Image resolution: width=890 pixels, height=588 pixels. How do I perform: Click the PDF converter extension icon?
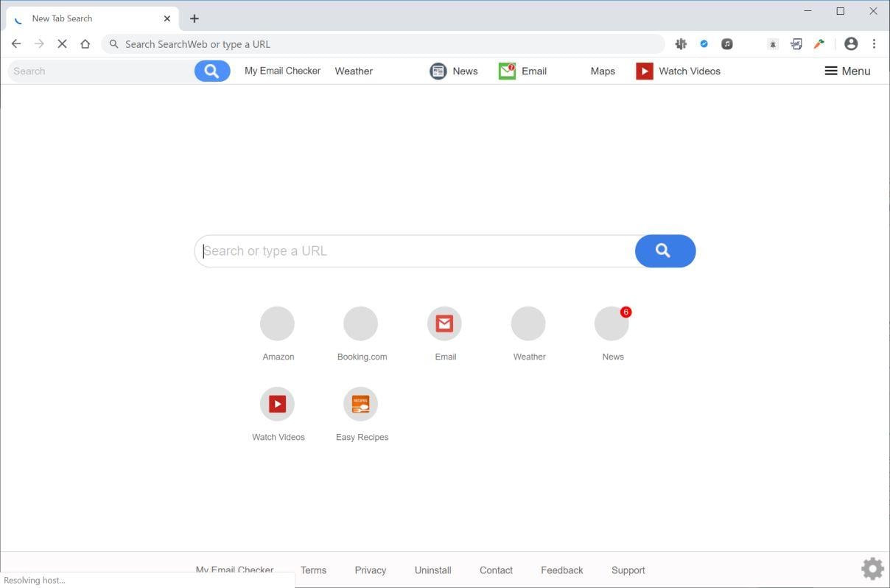[x=796, y=43]
